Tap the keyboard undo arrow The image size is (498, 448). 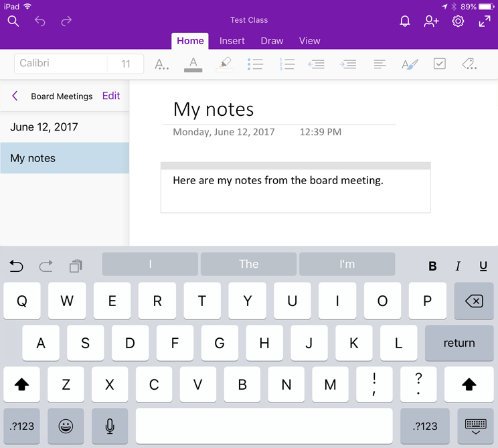(x=16, y=266)
